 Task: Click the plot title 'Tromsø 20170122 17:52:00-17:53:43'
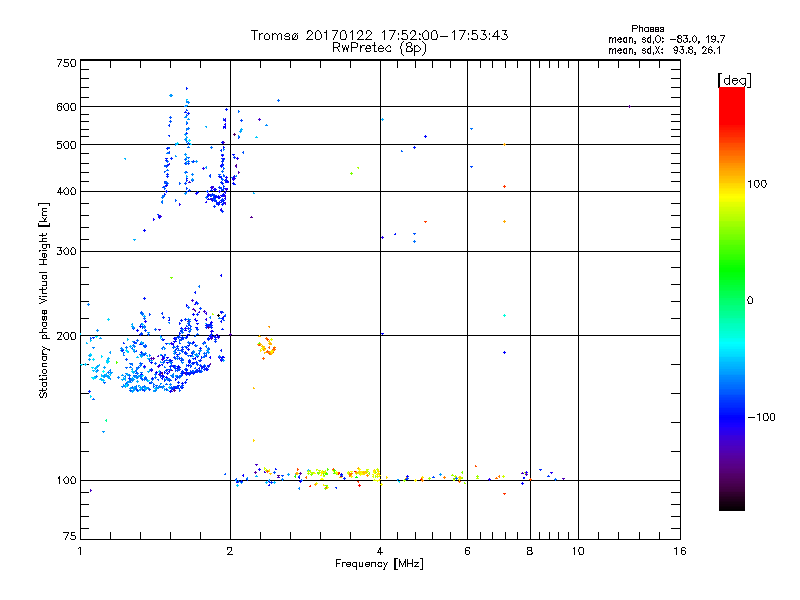tap(379, 35)
